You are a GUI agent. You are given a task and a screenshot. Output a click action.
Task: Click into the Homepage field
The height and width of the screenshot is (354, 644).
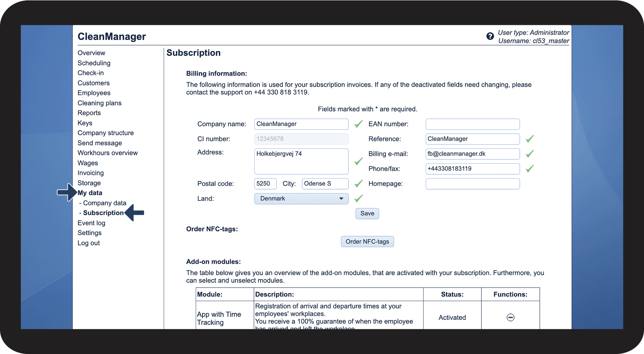(x=472, y=184)
